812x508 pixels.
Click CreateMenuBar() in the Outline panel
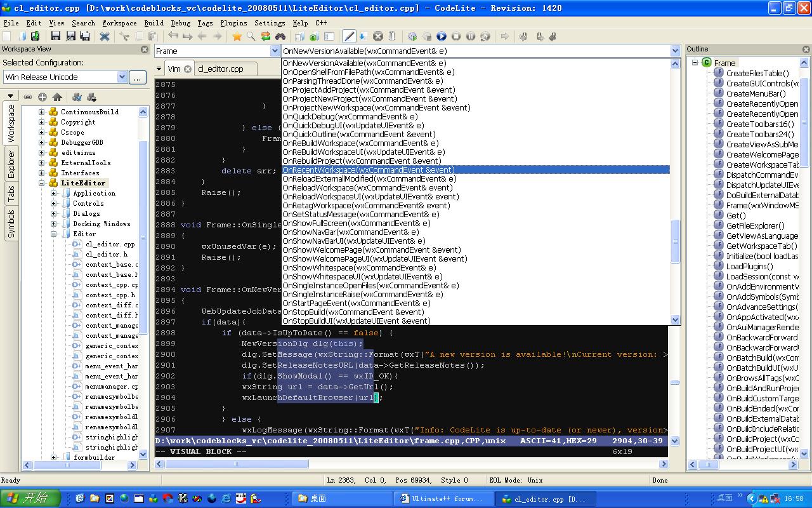pyautogui.click(x=756, y=94)
